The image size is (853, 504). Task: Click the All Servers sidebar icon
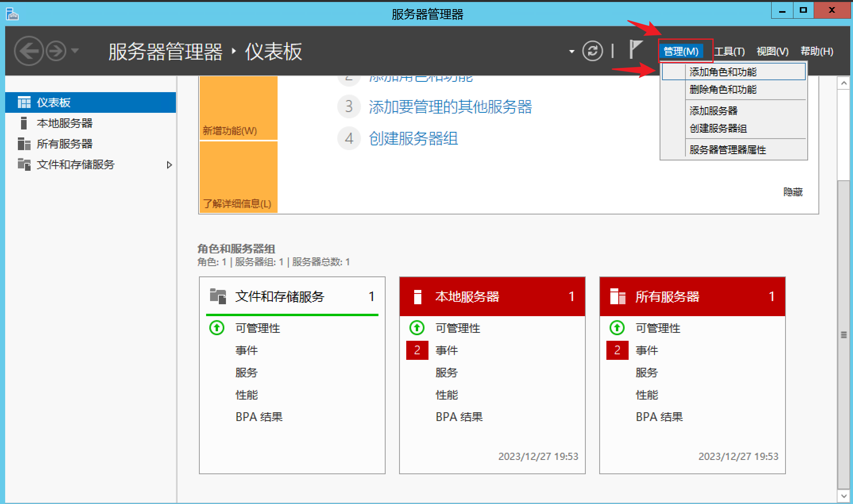click(x=24, y=144)
